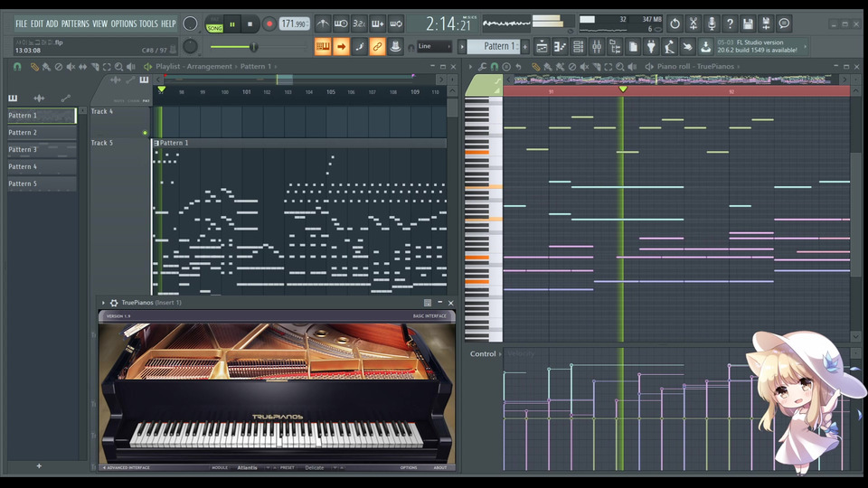Click the undo history circular arrow icon

tap(675, 23)
